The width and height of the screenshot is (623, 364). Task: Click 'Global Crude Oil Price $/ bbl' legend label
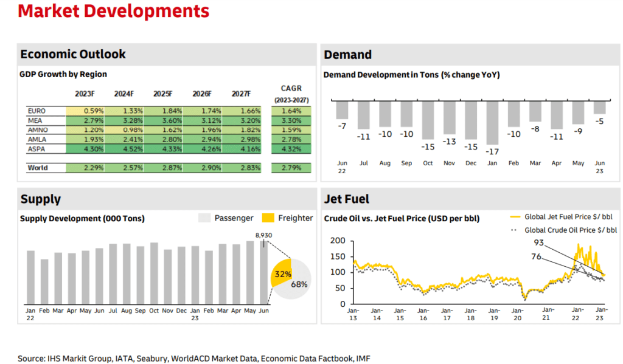click(571, 230)
